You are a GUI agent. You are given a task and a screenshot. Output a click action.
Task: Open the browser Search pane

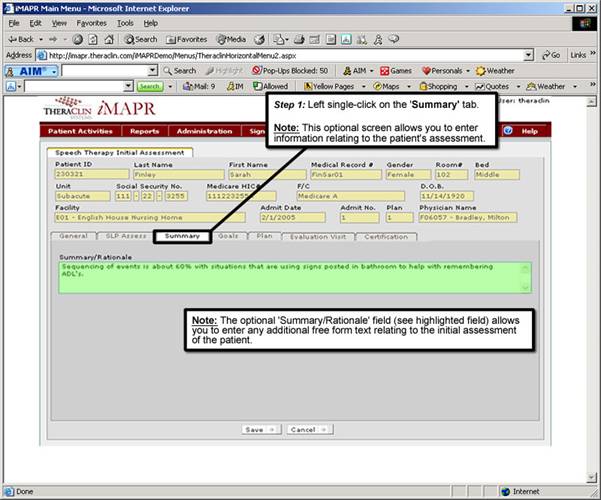[140, 39]
